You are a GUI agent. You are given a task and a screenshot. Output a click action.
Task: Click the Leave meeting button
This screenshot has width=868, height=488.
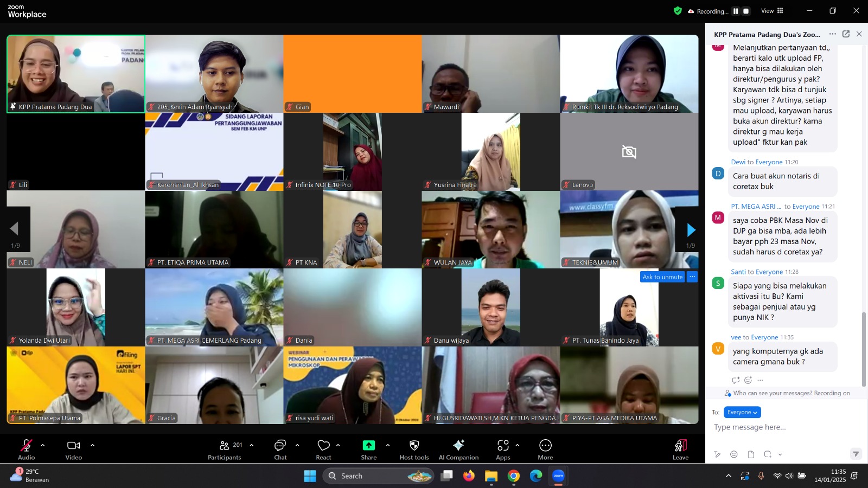(x=680, y=449)
